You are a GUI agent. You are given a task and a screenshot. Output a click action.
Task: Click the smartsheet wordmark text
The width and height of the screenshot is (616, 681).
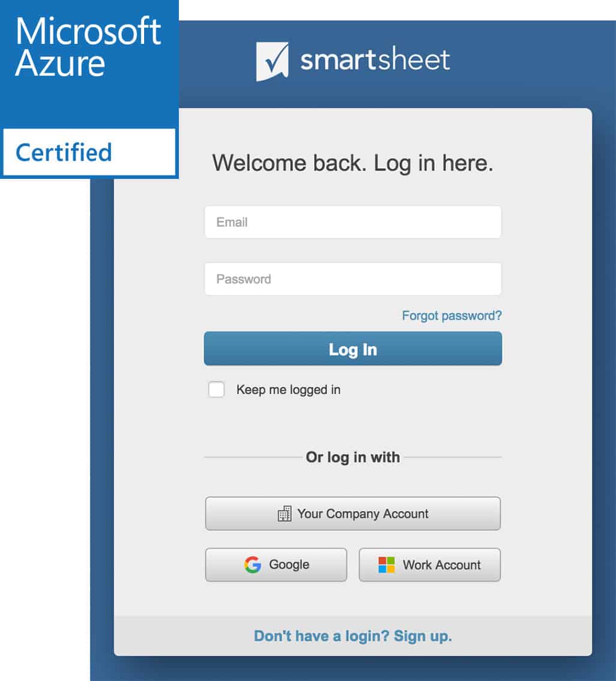click(x=375, y=59)
